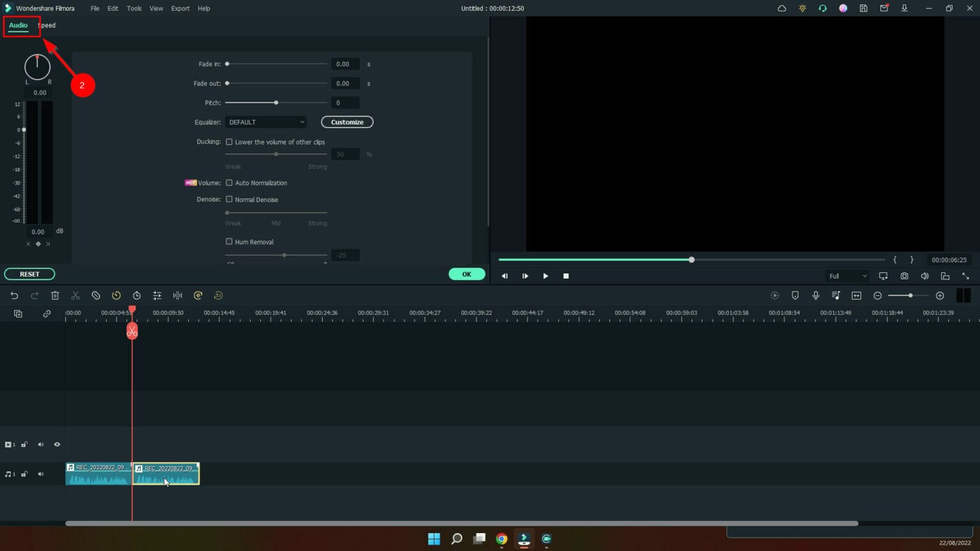Screen dimensions: 980x551
Task: Start a voiceover recording with the microphone icon
Action: [x=815, y=295]
